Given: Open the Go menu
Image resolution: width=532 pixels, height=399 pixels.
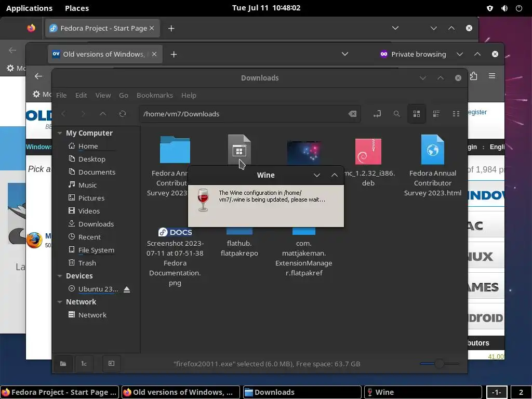Looking at the screenshot, I should pos(124,96).
